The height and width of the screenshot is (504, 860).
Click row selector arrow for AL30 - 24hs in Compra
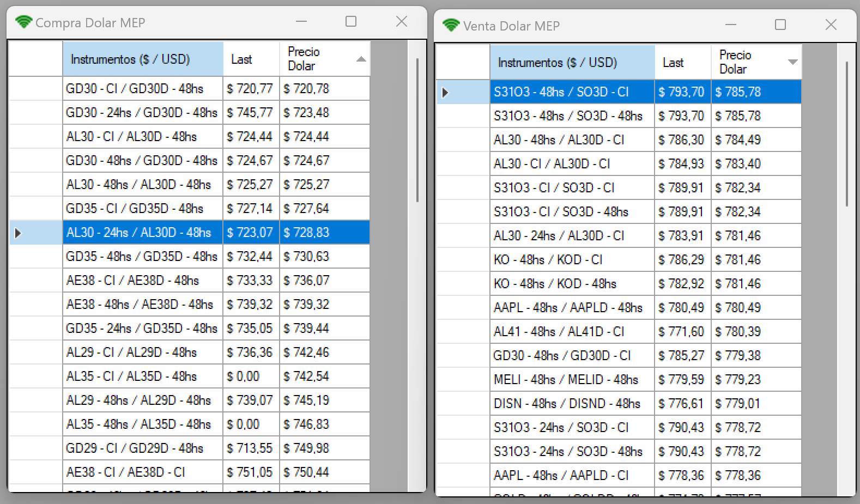18,233
